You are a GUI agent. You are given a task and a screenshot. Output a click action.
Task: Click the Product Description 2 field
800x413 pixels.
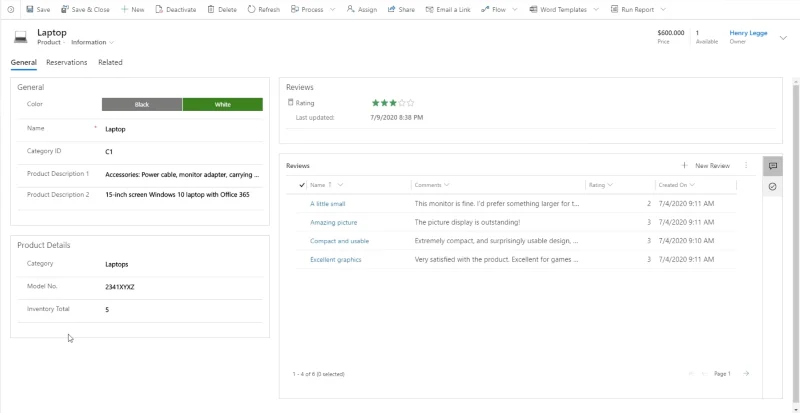point(184,195)
